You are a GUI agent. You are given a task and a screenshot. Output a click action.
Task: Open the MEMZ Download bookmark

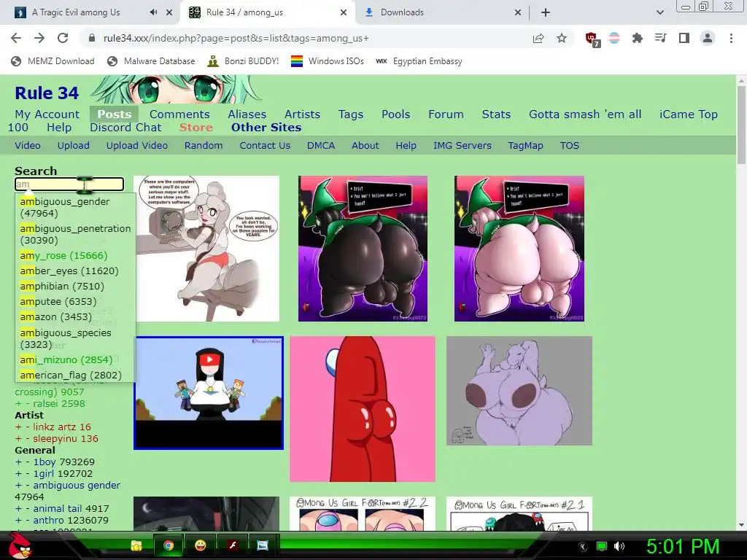click(x=53, y=61)
